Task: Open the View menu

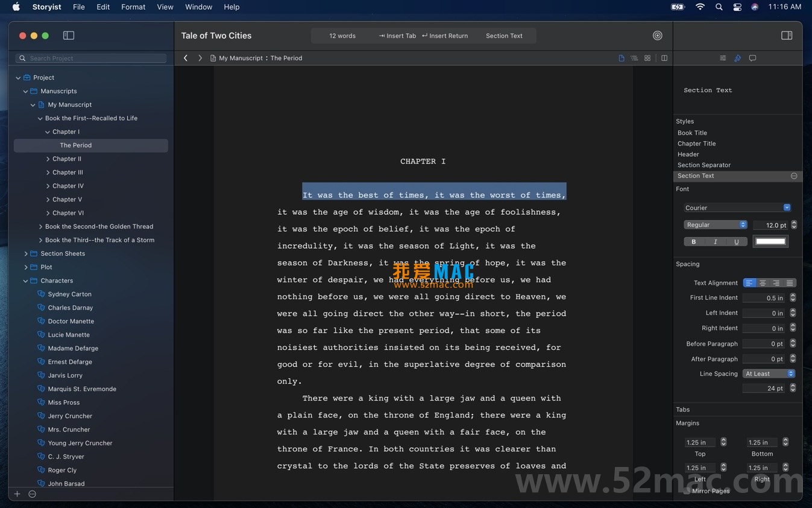Action: (165, 7)
